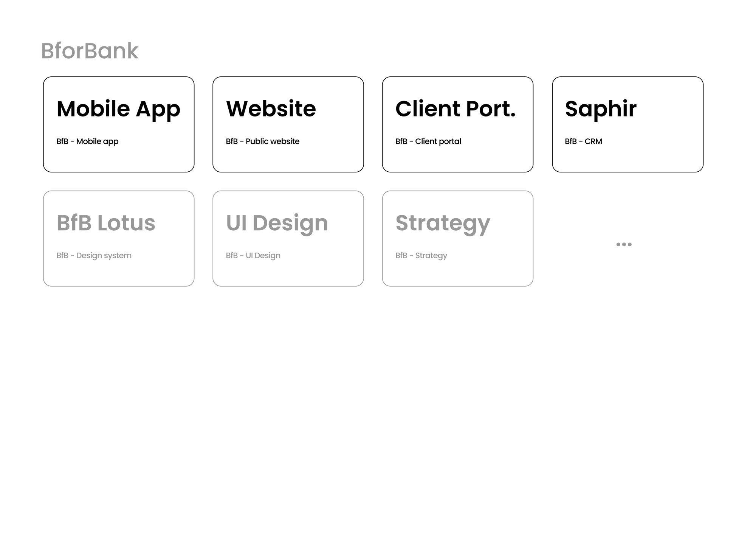Image resolution: width=756 pixels, height=554 pixels.
Task: Click the 'BfB - CRM' subtitle
Action: tap(583, 141)
